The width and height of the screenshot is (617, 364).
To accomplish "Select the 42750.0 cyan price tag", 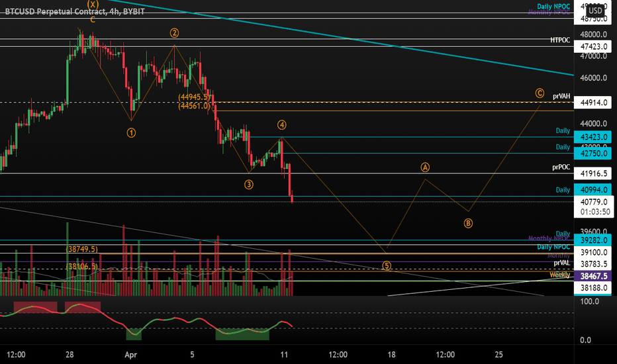I will [x=593, y=154].
